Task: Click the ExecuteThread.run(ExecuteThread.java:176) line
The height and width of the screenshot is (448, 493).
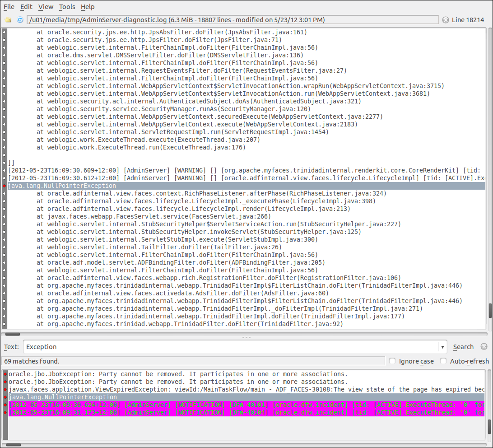Action: (x=141, y=147)
